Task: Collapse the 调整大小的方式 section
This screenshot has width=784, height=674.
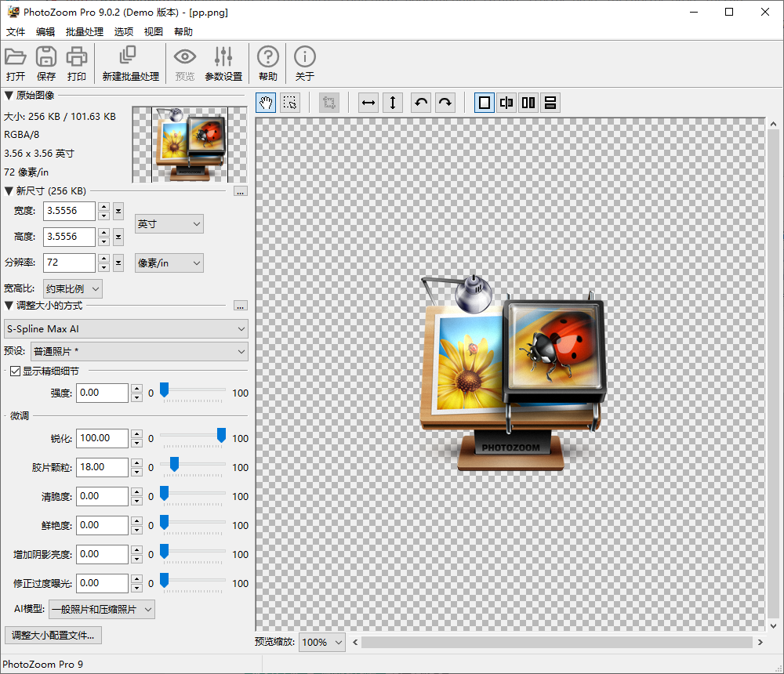Action: [x=9, y=305]
